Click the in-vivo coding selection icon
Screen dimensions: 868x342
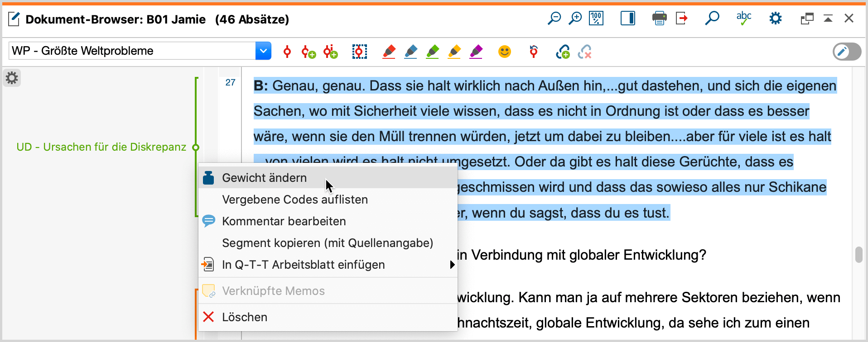(360, 52)
